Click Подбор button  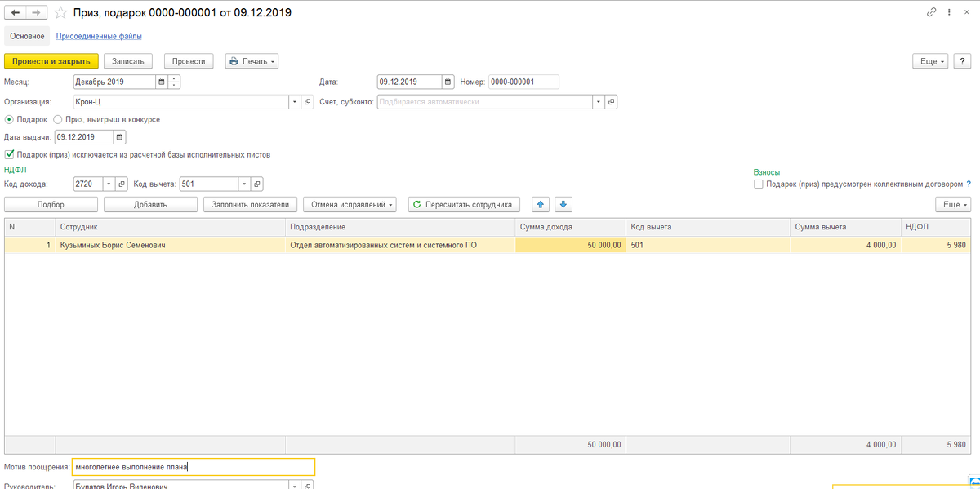[51, 205]
